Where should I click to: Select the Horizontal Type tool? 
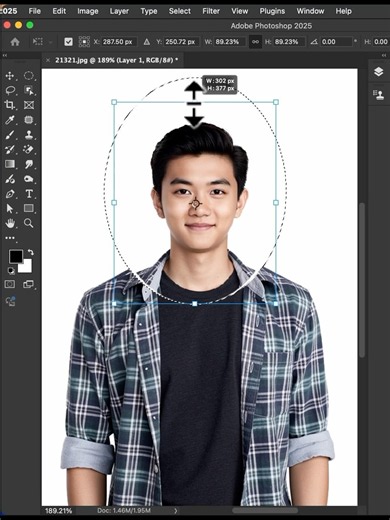tap(29, 194)
